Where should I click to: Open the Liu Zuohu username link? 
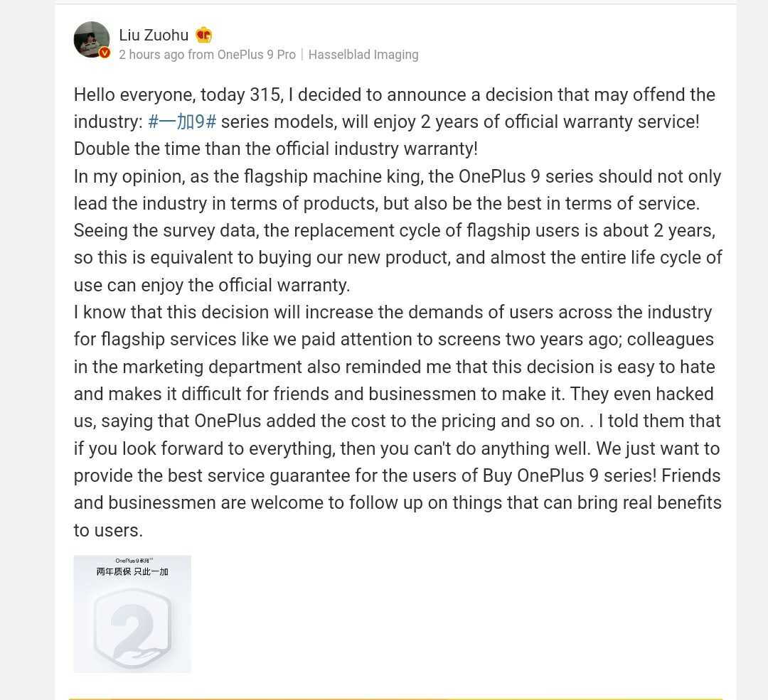tap(154, 36)
